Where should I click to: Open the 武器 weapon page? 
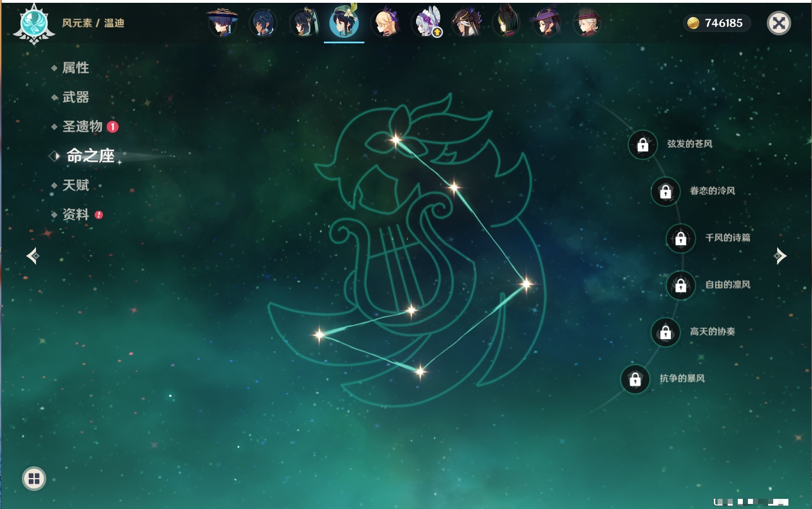(75, 97)
